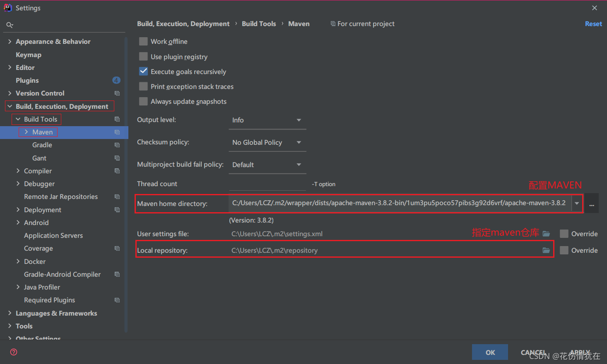Viewport: 607px width, 364px height.
Task: Open folder browser for Local repository
Action: pos(546,250)
